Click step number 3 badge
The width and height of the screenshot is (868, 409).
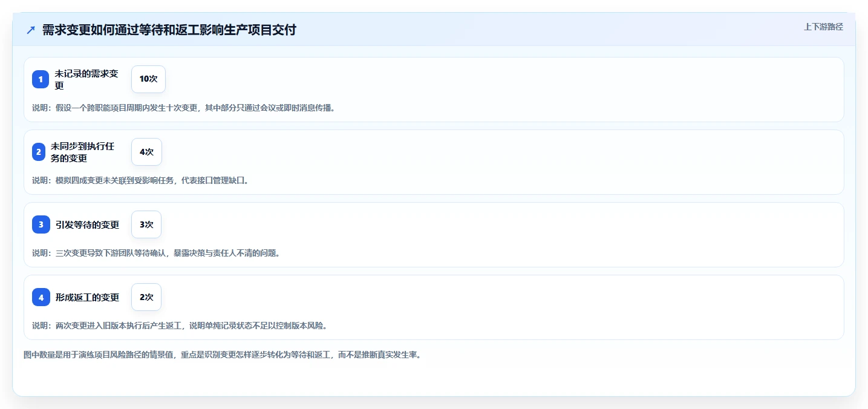coord(41,224)
